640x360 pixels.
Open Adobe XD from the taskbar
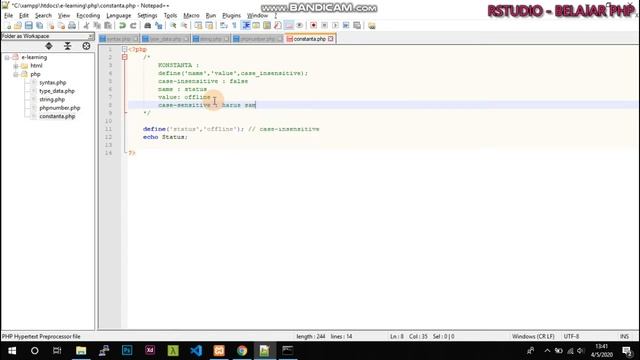150,351
